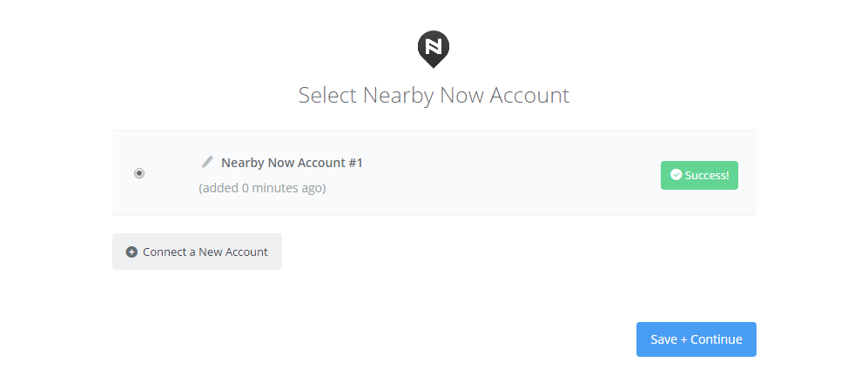Click the added 0 minutes ago text
The image size is (868, 389).
(x=262, y=188)
